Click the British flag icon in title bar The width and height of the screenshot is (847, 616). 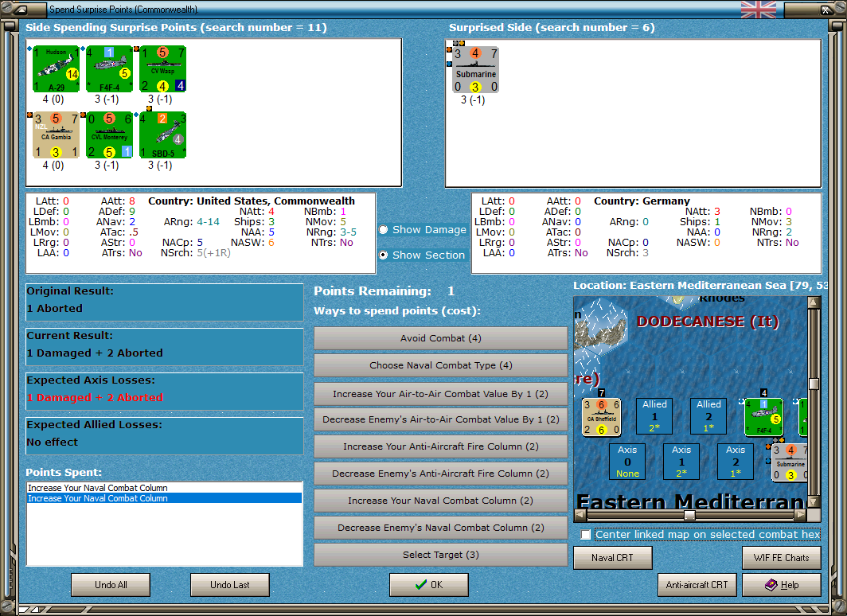[x=759, y=10]
